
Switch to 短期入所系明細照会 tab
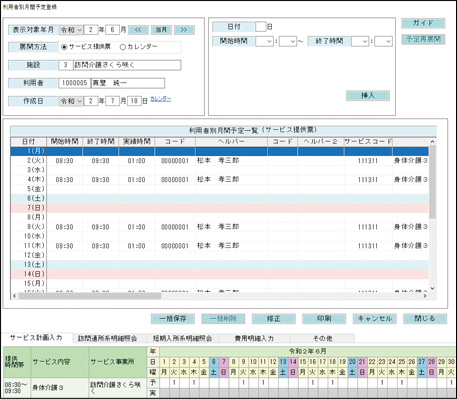point(182,338)
